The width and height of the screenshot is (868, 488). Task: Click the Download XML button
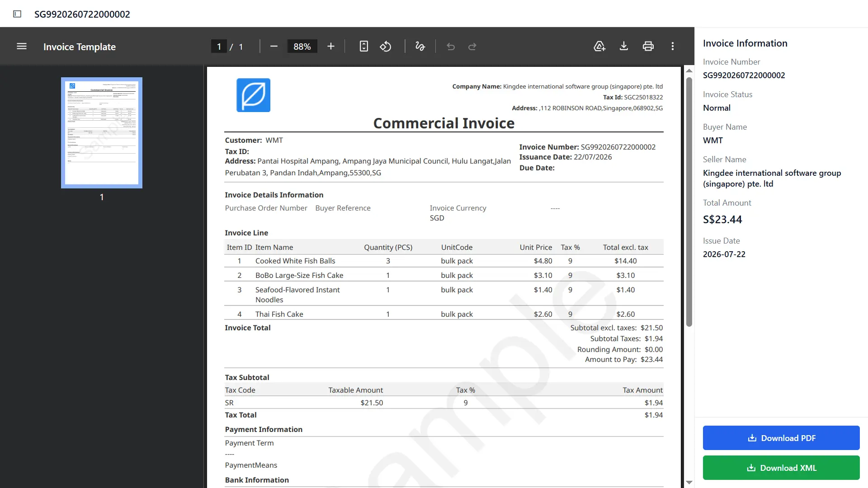[x=781, y=468]
